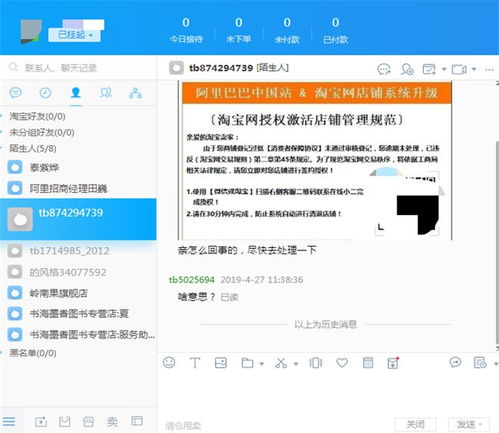Click the heart icon in toolbar
499x433 pixels.
(x=342, y=363)
